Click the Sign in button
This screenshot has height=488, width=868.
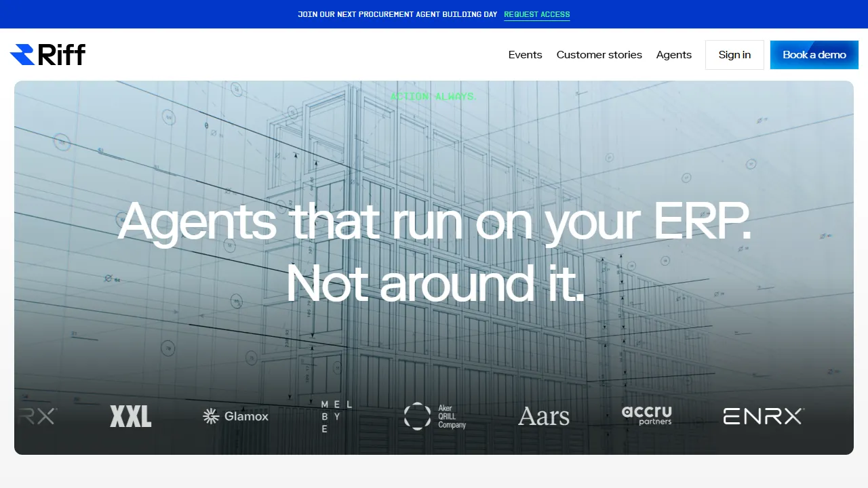[734, 55]
